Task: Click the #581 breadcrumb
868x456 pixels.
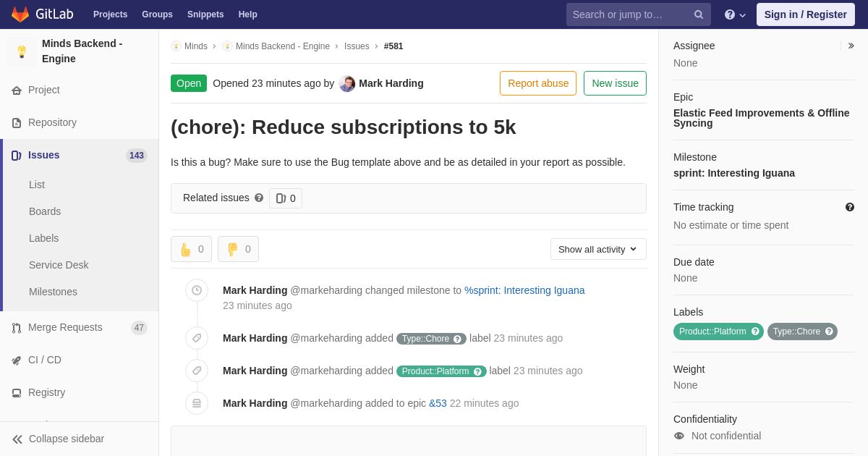Action: point(393,46)
